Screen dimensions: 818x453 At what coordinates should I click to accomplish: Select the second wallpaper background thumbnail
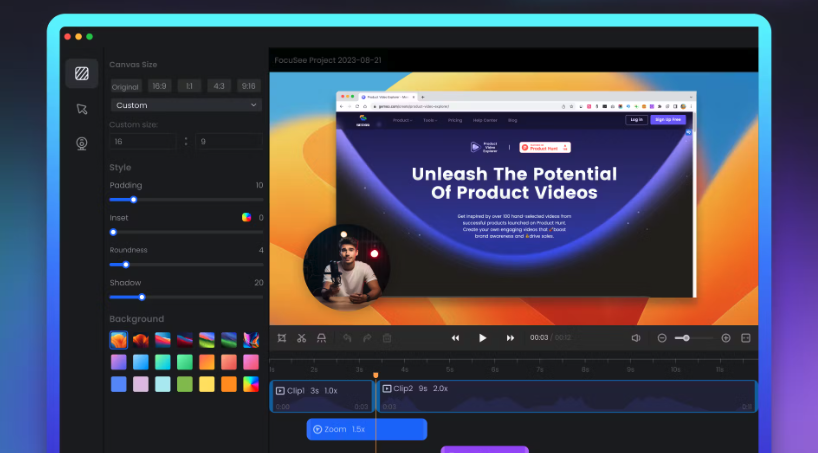tap(141, 340)
